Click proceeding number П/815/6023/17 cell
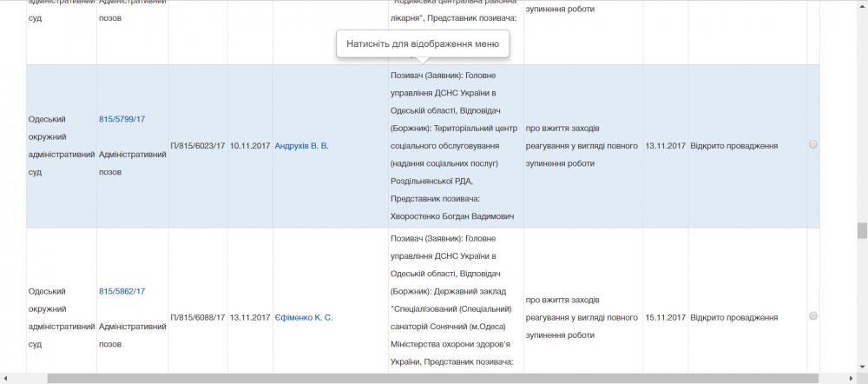 (x=198, y=146)
